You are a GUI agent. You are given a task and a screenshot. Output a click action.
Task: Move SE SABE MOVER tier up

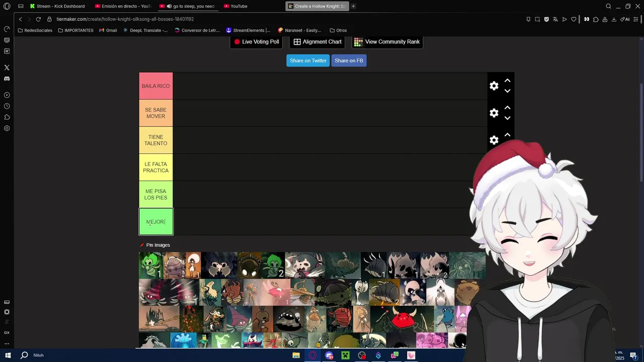(507, 108)
